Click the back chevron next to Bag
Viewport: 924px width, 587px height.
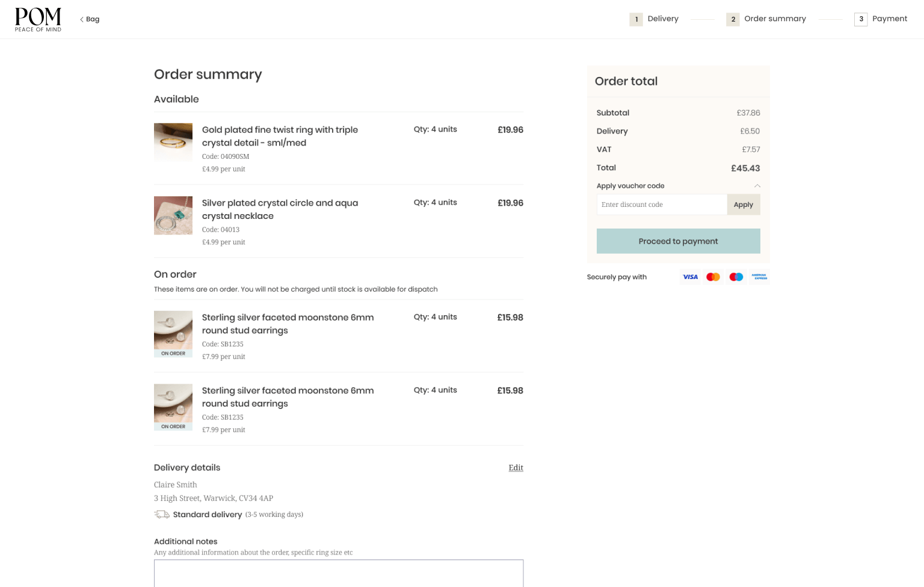[82, 19]
